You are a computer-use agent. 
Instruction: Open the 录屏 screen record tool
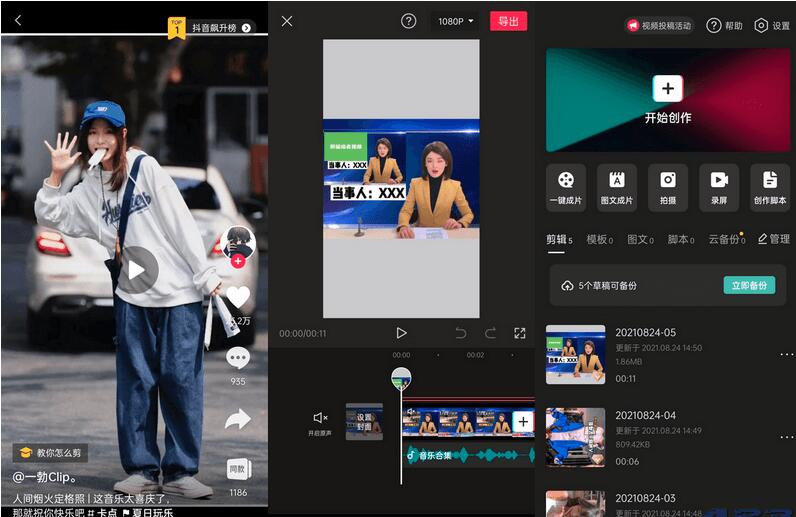pyautogui.click(x=719, y=188)
